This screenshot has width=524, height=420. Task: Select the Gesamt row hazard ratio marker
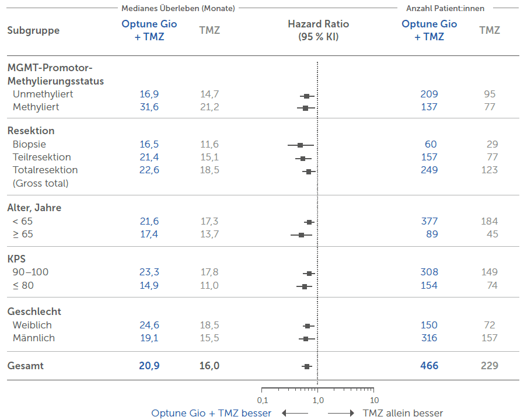coord(307,366)
